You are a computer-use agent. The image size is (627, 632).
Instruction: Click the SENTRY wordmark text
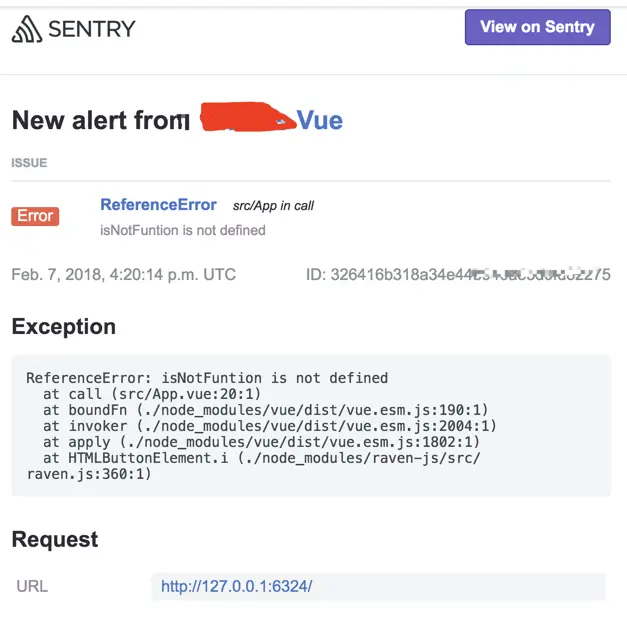pos(92,29)
